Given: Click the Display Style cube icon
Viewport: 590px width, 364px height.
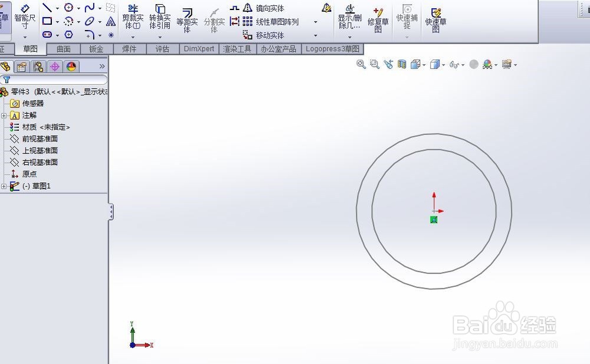Looking at the screenshot, I should click(x=435, y=64).
